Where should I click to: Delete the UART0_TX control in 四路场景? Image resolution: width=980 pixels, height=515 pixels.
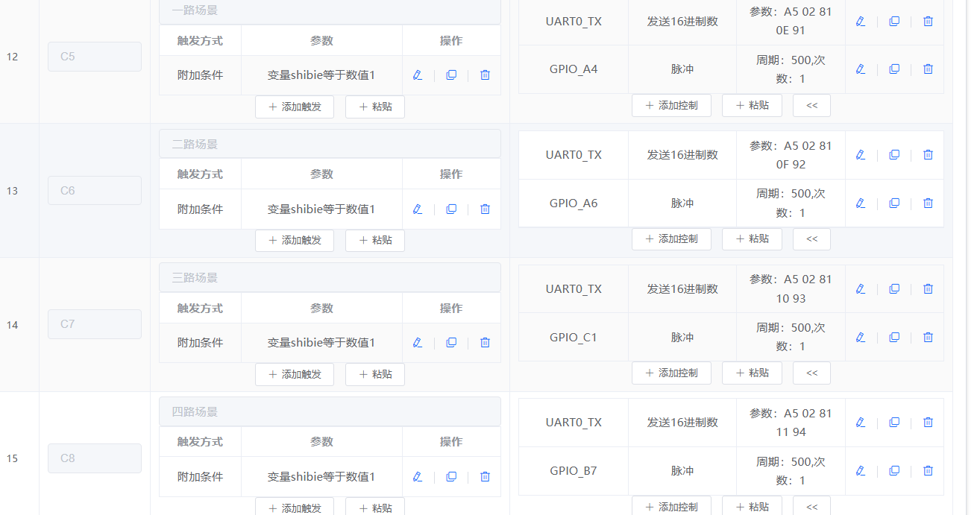928,422
